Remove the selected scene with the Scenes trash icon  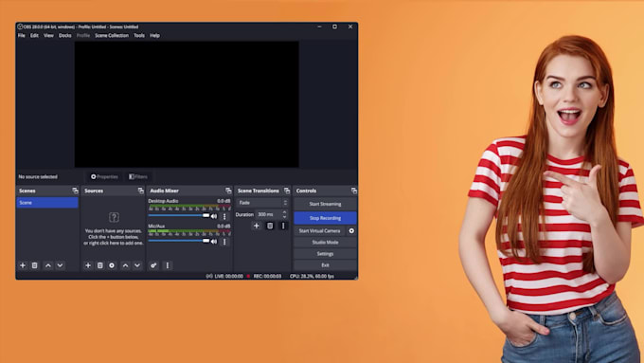pyautogui.click(x=34, y=265)
